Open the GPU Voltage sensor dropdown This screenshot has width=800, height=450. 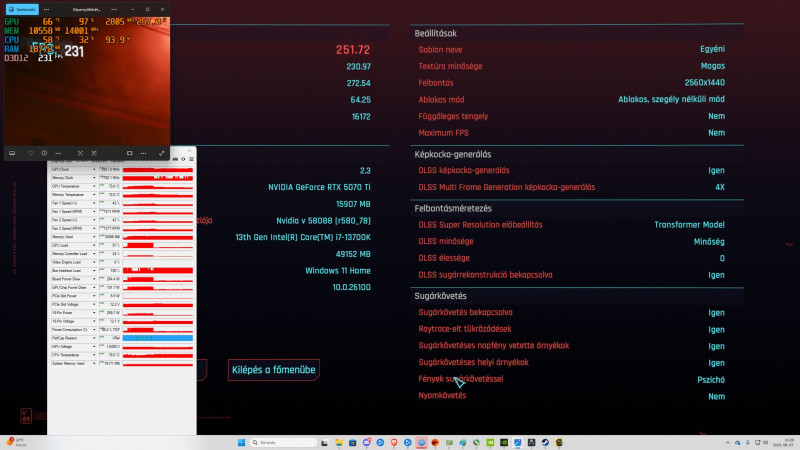click(x=94, y=346)
